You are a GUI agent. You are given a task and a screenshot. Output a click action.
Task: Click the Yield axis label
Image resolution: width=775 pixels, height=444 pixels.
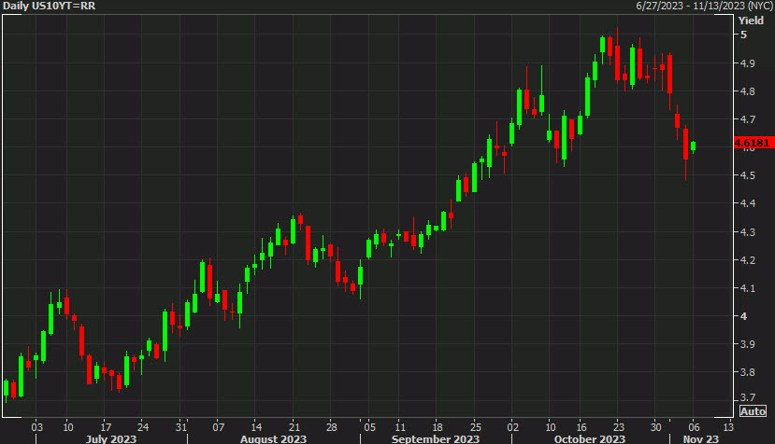751,20
